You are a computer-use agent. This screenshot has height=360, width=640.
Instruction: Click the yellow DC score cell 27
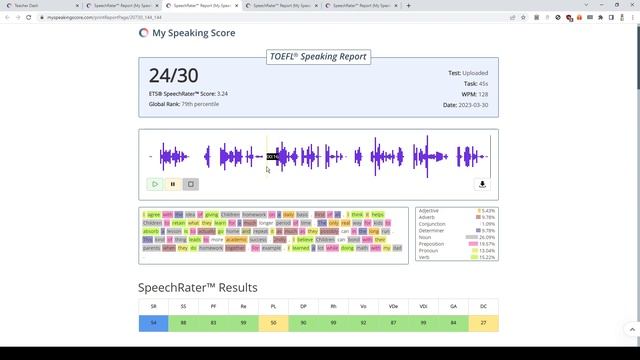click(483, 323)
